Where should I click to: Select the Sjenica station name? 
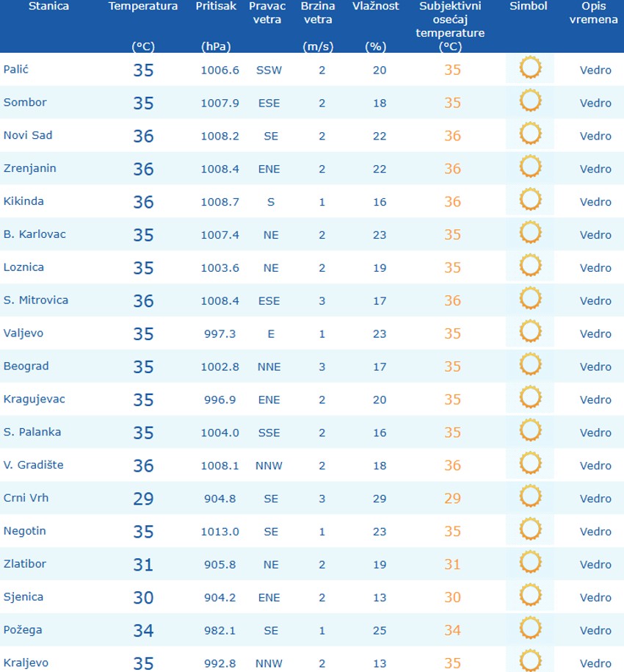[23, 596]
